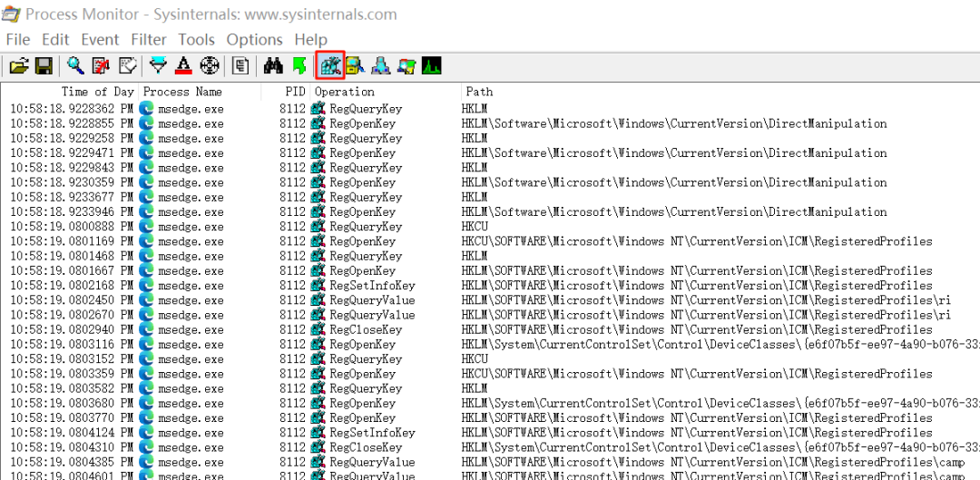Open the Help menu
The image size is (980, 480).
coord(310,39)
